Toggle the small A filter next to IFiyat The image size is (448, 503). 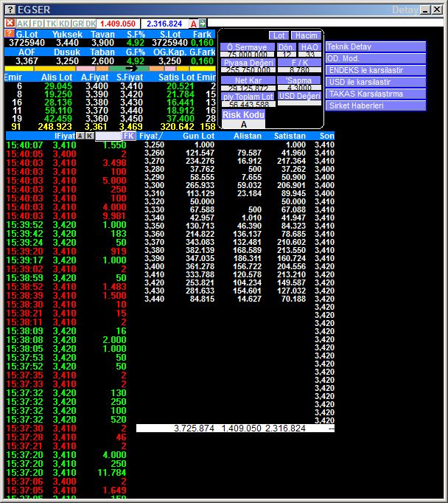pyautogui.click(x=80, y=136)
